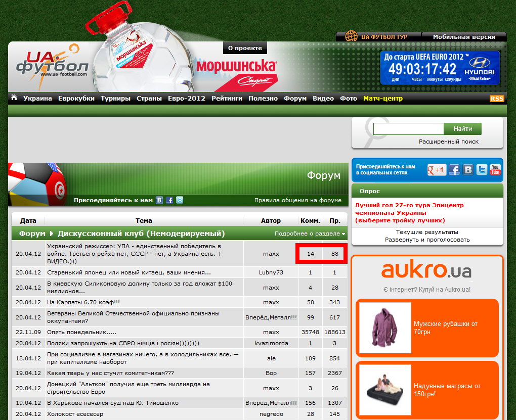516x420 pixels.
Task: Open topic 'Какая тварь у нас стучит'
Action: click(x=110, y=373)
